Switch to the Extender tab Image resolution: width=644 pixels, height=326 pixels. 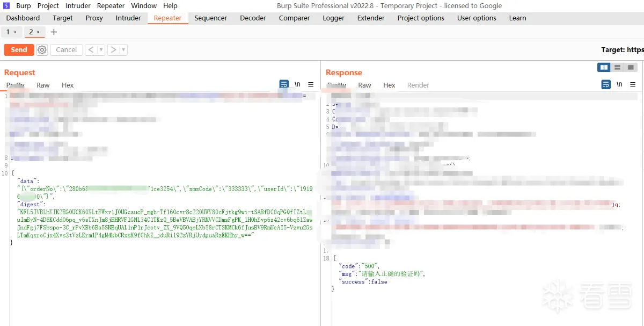pyautogui.click(x=371, y=18)
